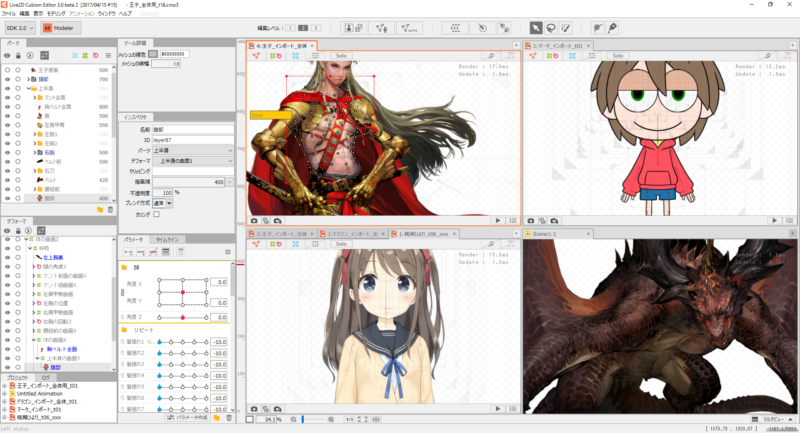This screenshot has height=433, width=800.
Task: Click the warp deformer creation icon
Action: point(456,28)
